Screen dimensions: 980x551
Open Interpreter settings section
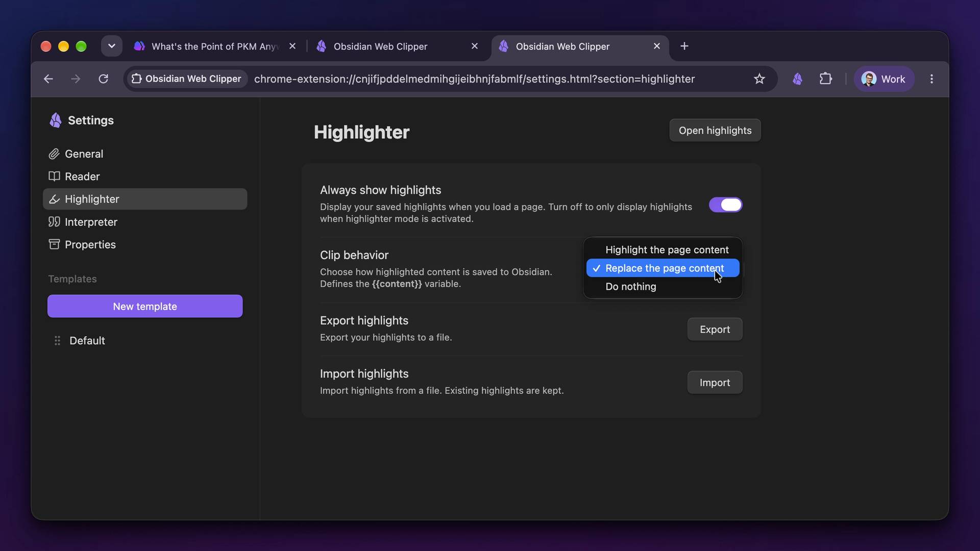click(145, 222)
